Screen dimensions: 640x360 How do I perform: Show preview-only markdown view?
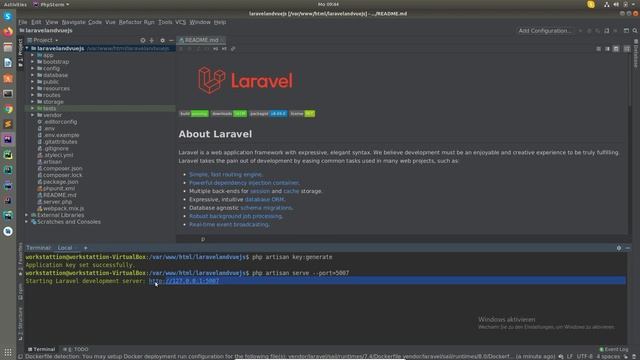tap(616, 49)
